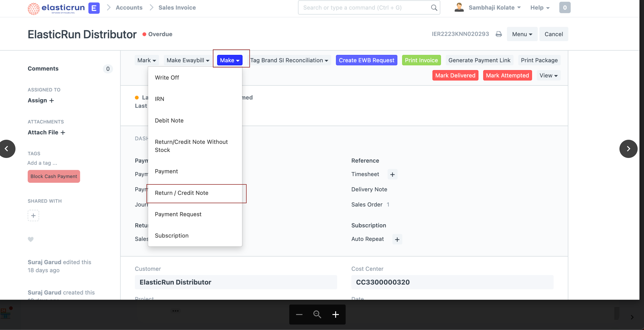Image resolution: width=644 pixels, height=330 pixels.
Task: Click the blue E app icon
Action: [94, 8]
